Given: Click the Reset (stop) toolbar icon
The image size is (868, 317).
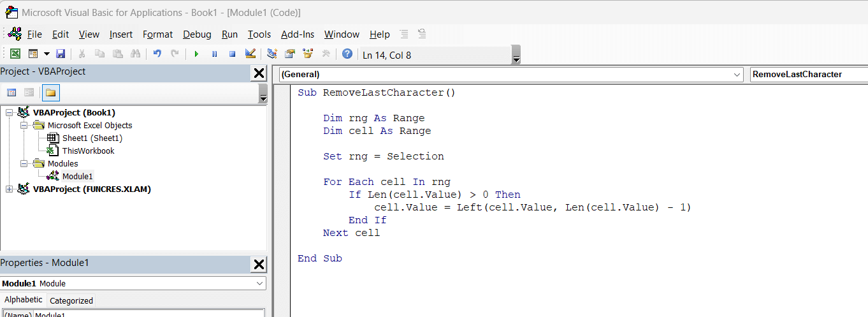Looking at the screenshot, I should 232,54.
